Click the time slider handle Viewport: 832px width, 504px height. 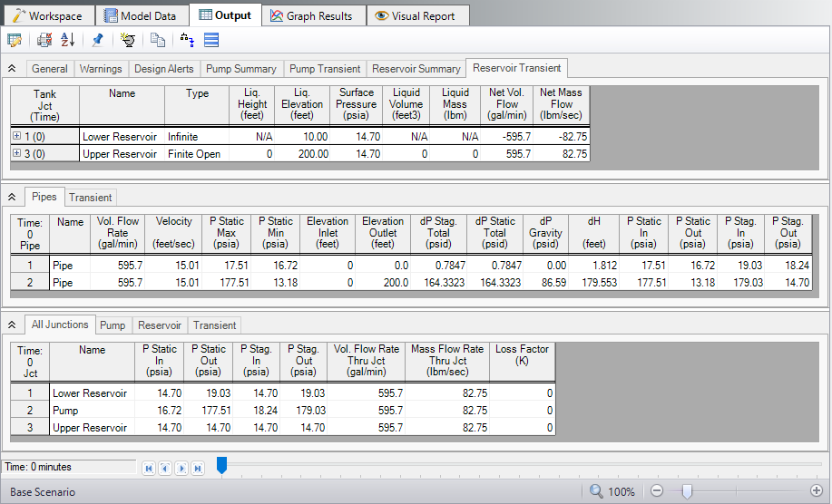(221, 466)
